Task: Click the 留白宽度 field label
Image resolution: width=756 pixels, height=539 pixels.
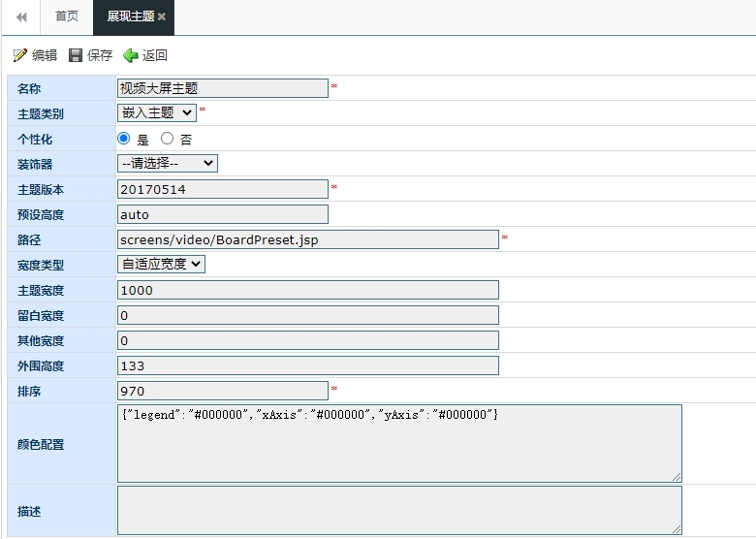Action: [x=41, y=316]
